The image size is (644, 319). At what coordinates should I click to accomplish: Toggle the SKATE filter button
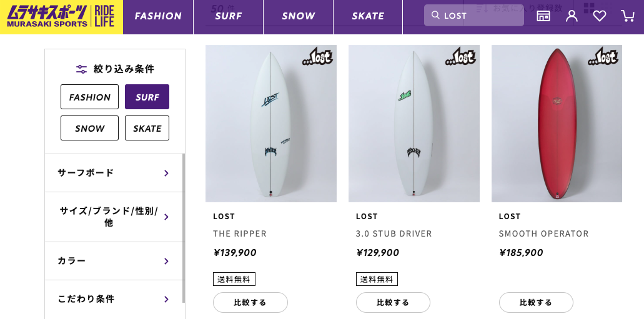click(147, 128)
